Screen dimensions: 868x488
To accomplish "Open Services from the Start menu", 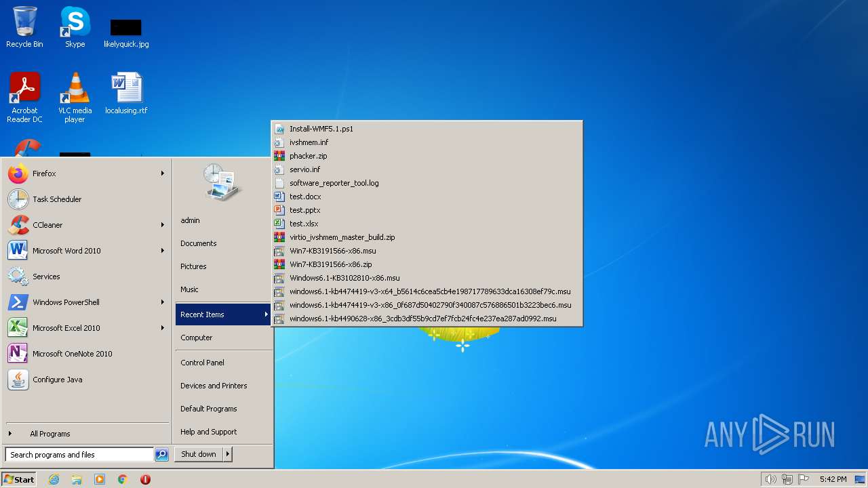I will (x=87, y=277).
